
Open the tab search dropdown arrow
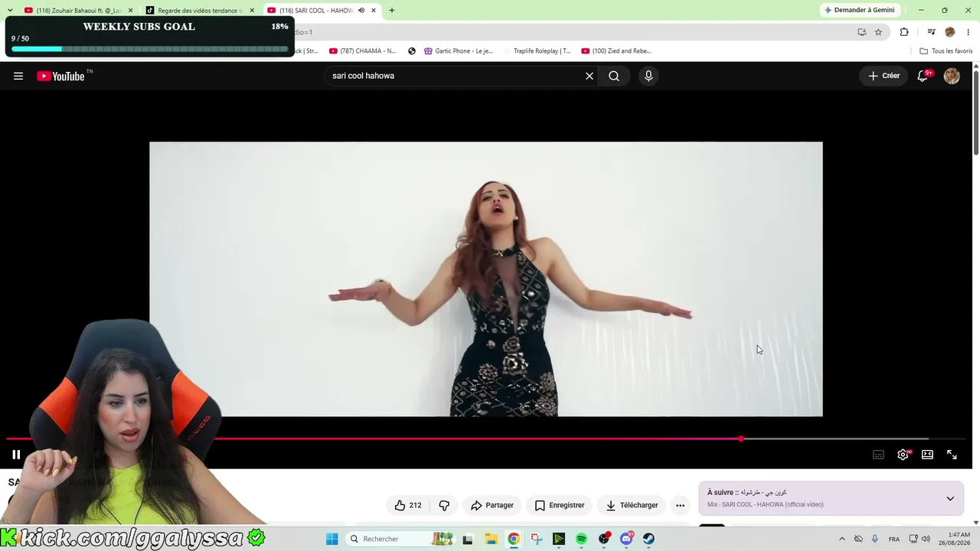(10, 10)
